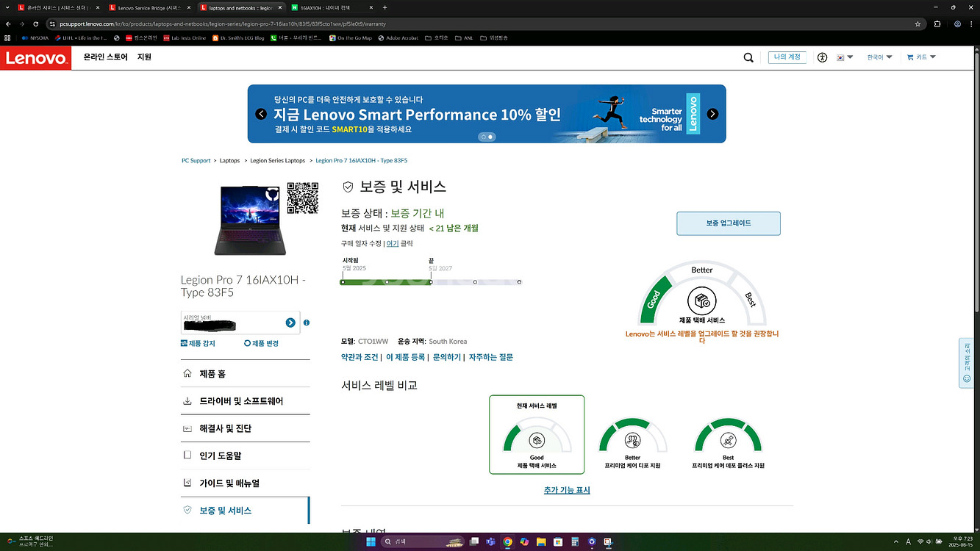
Task: Open 문의하기 link
Action: click(x=447, y=357)
